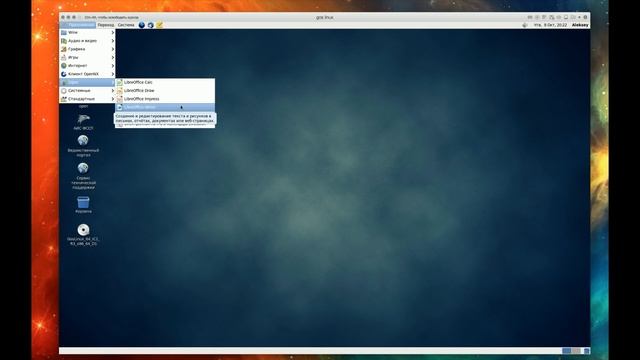
Task: Click the LibreOffice Draw icon
Action: click(120, 91)
